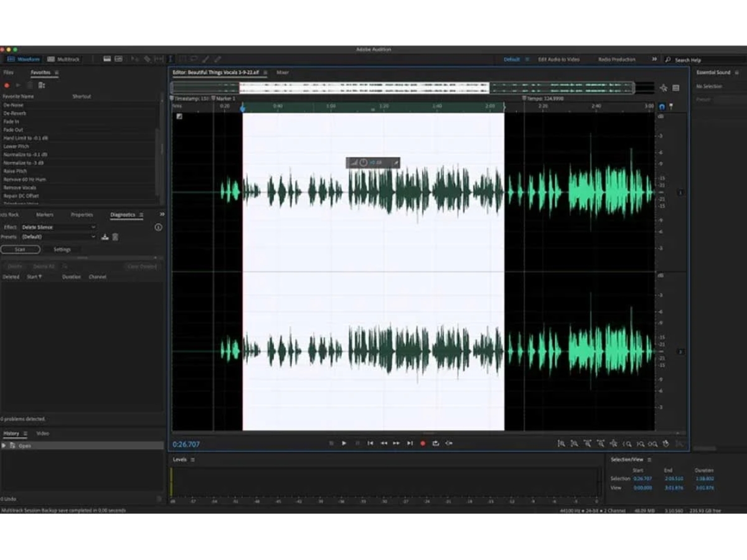
Task: Pin the HUD gain control
Action: [397, 162]
